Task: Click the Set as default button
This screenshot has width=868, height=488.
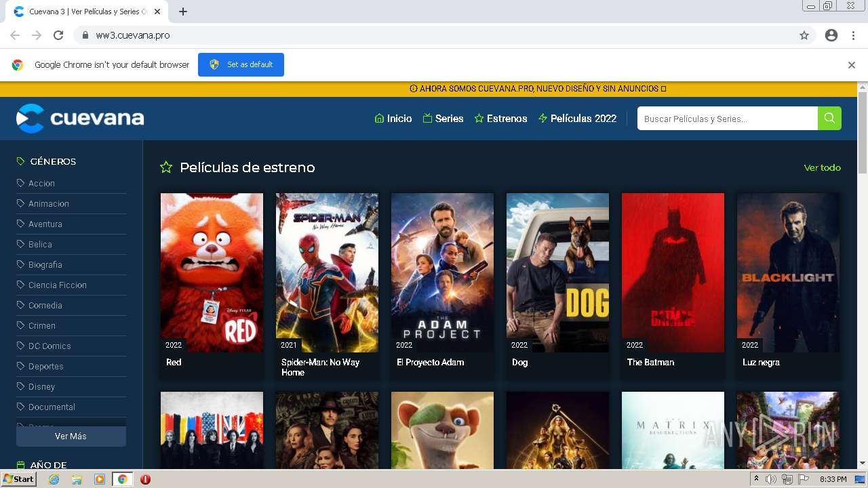Action: click(x=241, y=64)
